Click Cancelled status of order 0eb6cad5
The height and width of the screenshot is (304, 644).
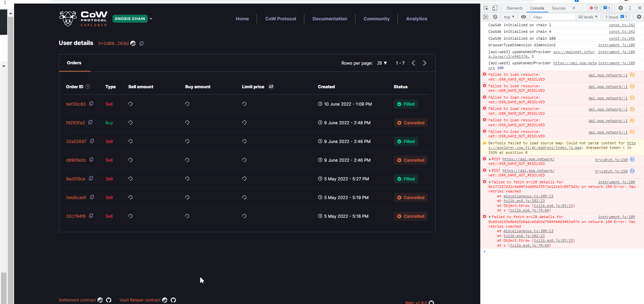[411, 197]
